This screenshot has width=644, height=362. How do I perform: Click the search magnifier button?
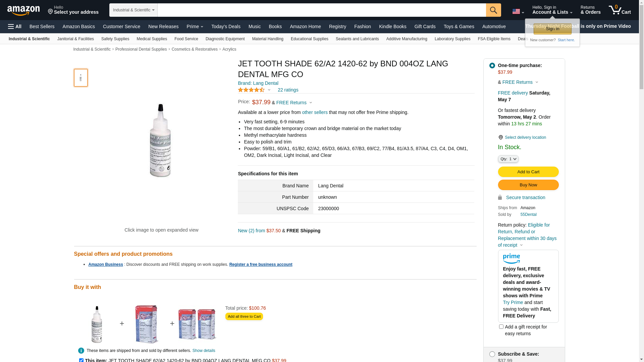point(493,10)
